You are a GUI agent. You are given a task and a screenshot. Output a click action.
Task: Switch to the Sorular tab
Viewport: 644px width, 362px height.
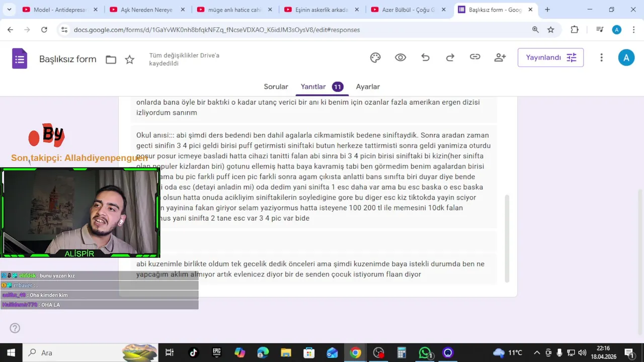(x=276, y=86)
